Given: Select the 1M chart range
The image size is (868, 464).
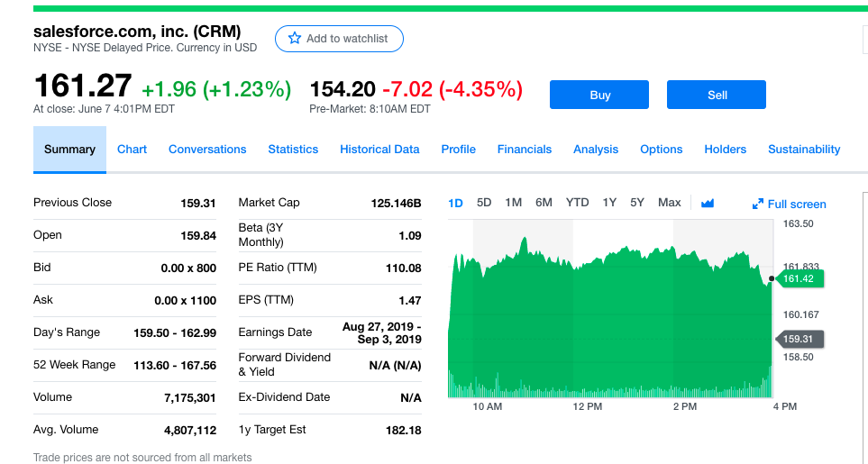Looking at the screenshot, I should click(513, 203).
